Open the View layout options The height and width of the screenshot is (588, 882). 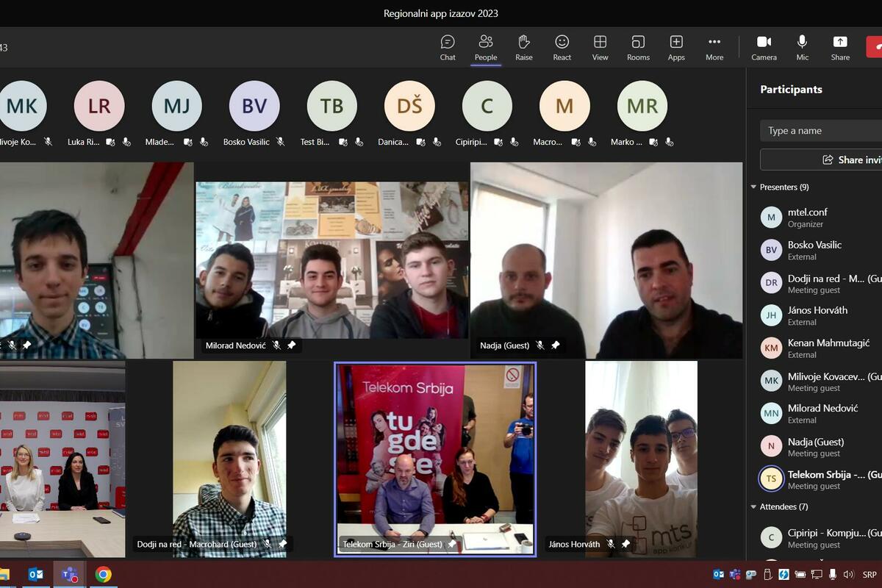click(x=600, y=48)
